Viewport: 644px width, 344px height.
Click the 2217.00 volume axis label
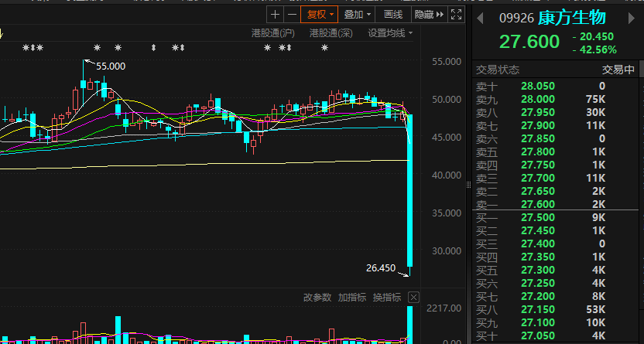tap(444, 308)
